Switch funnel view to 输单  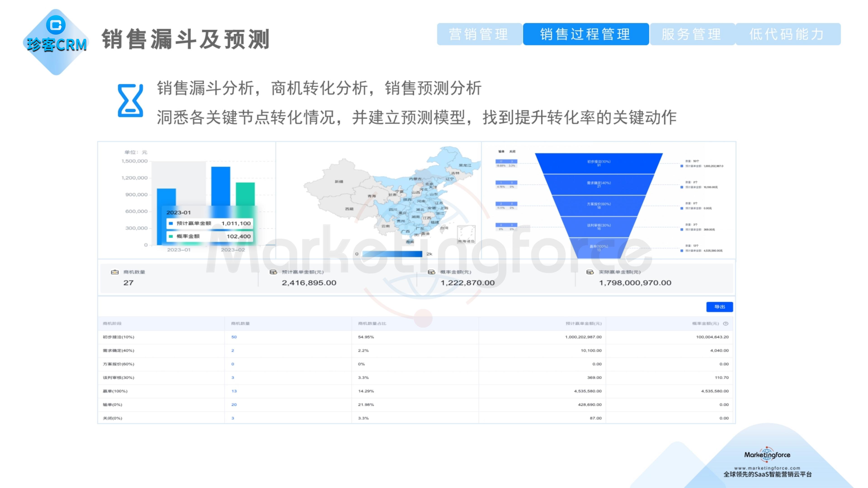coord(501,152)
